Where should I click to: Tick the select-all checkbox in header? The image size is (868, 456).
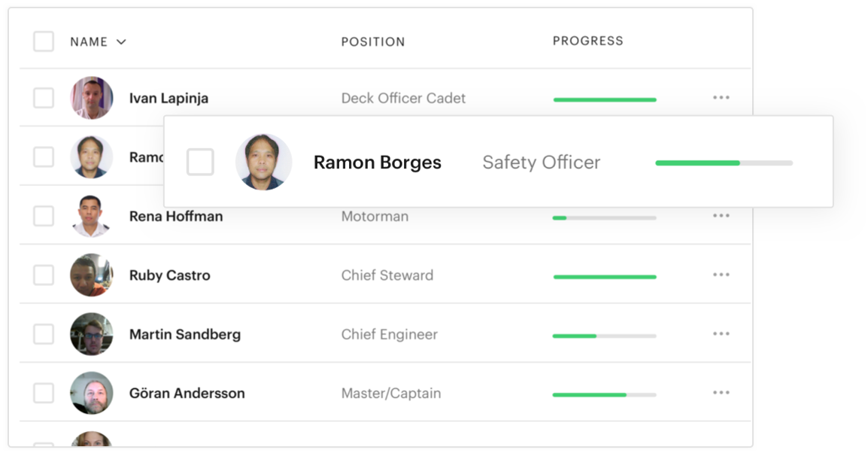point(44,41)
